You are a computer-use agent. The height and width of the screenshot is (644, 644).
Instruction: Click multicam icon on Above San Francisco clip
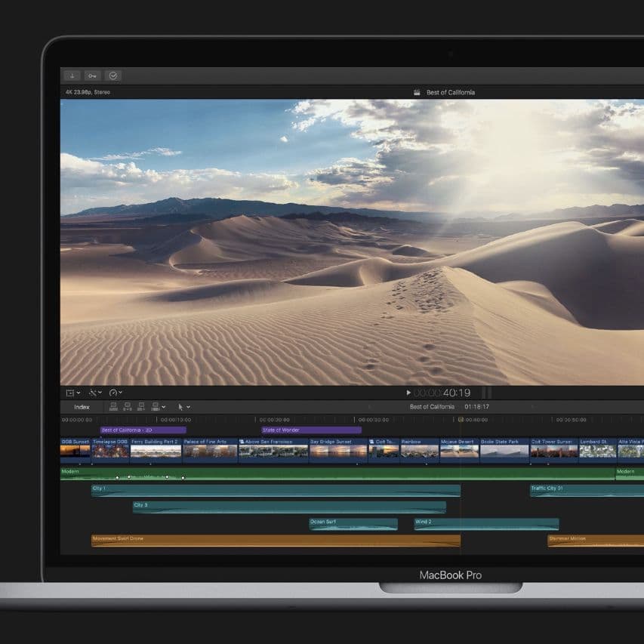pyautogui.click(x=242, y=442)
